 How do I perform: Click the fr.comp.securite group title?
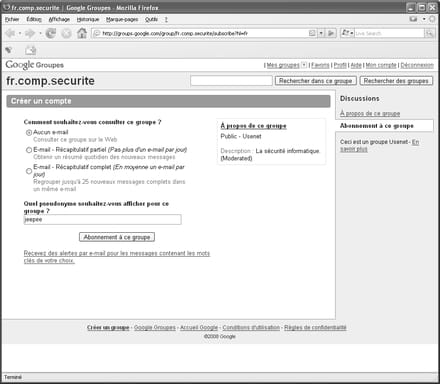pyautogui.click(x=50, y=81)
